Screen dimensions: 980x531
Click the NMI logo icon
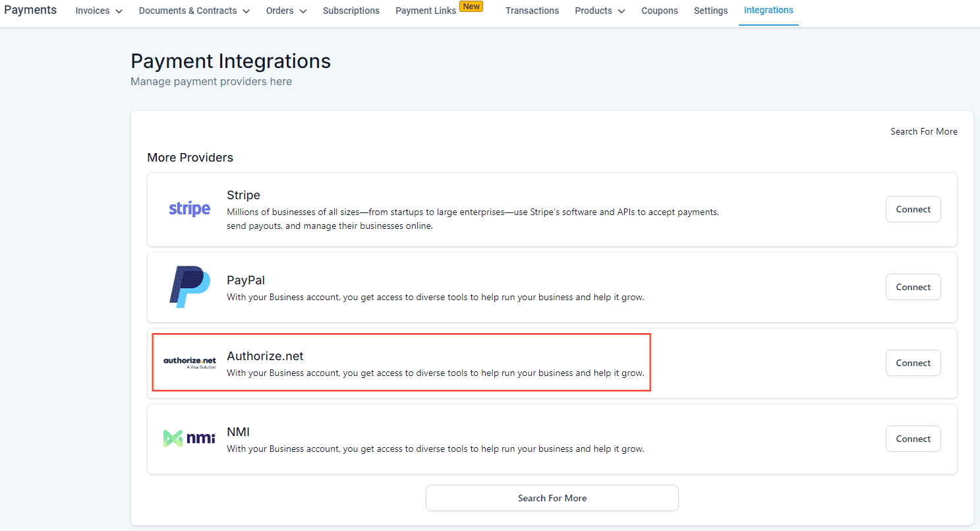pos(189,439)
